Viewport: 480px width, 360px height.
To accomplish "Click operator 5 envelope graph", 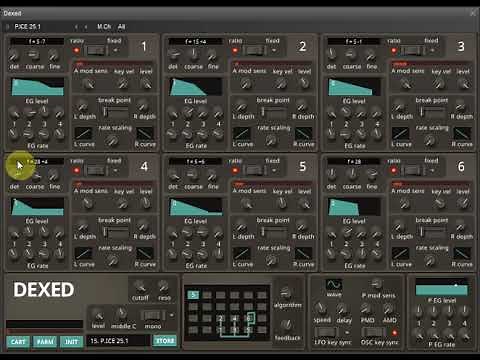I will pos(196,207).
